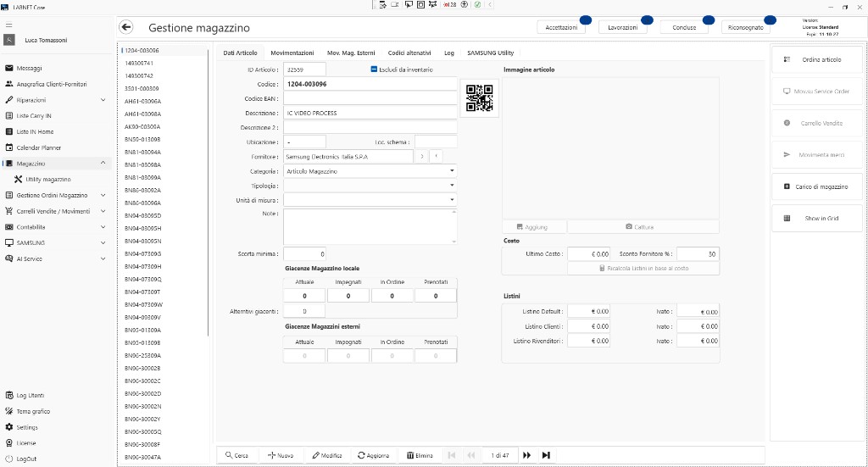Click the green checkmark icon in title toolbar

(x=477, y=4)
